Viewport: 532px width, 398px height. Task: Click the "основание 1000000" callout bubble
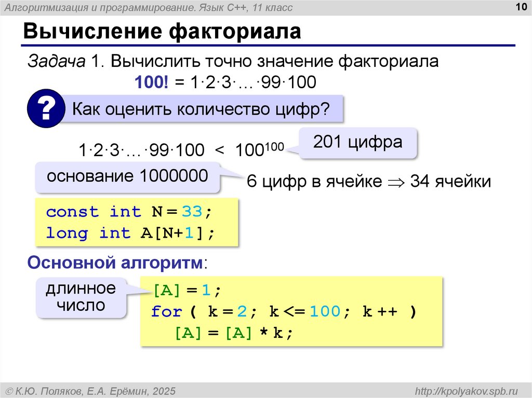pyautogui.click(x=127, y=176)
